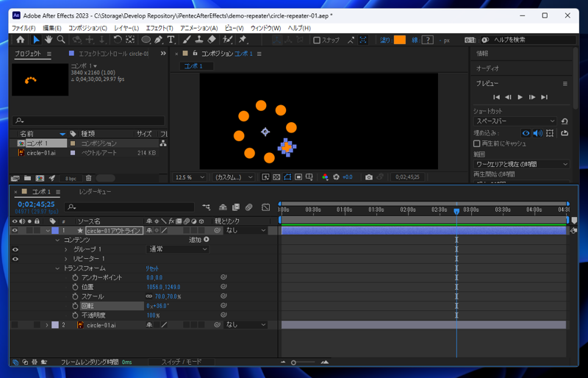
Task: Switch to the レンダーキュー tab
Action: tap(95, 192)
